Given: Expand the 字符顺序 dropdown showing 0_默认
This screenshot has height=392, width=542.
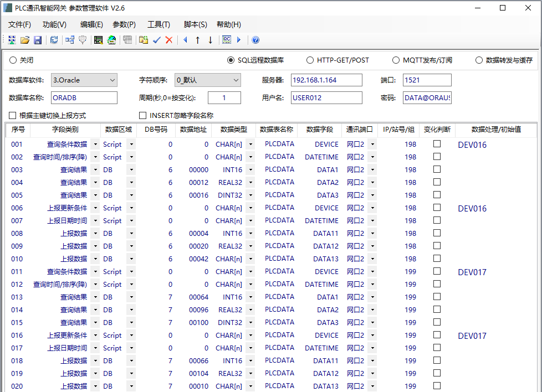Looking at the screenshot, I should point(207,80).
